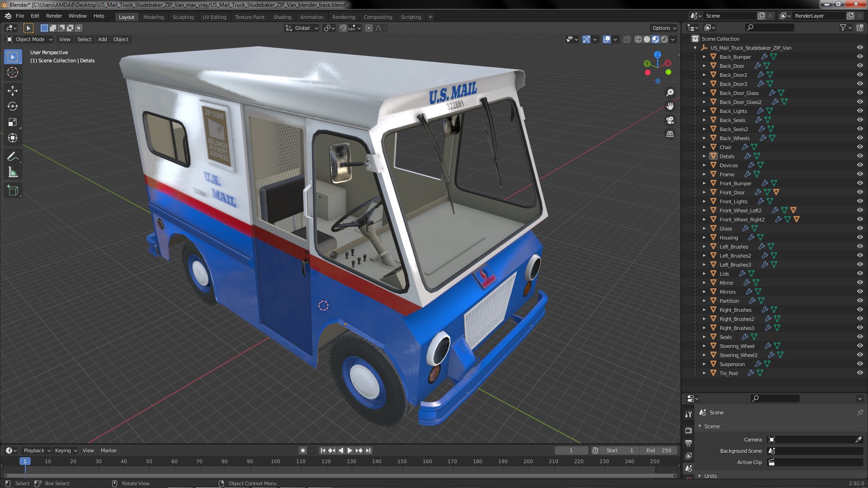Toggle visibility of Tie_Rod
Viewport: 868px width, 488px height.
click(860, 373)
